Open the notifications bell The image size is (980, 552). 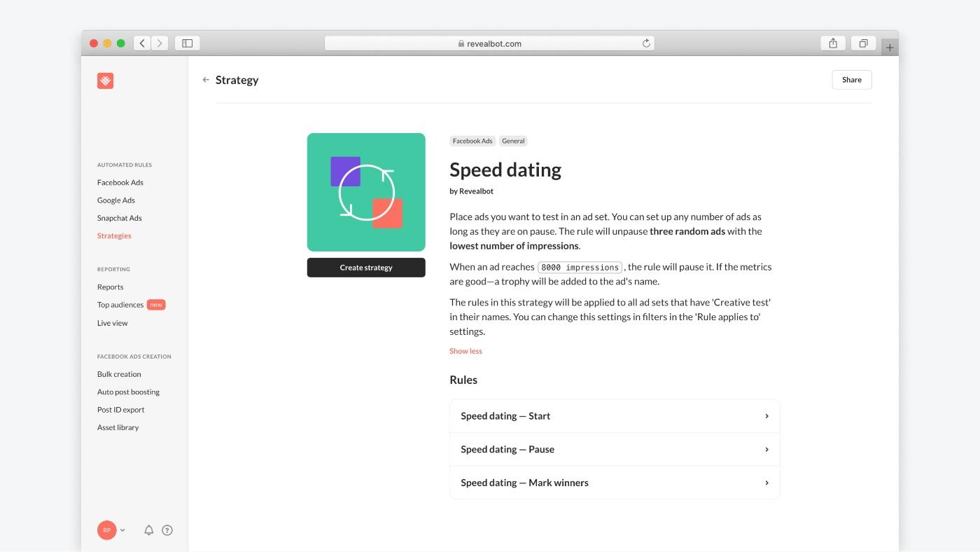click(148, 530)
